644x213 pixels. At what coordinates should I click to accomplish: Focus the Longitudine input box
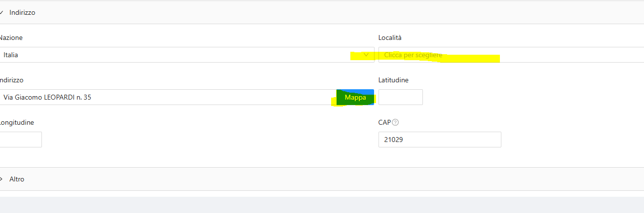pyautogui.click(x=21, y=140)
